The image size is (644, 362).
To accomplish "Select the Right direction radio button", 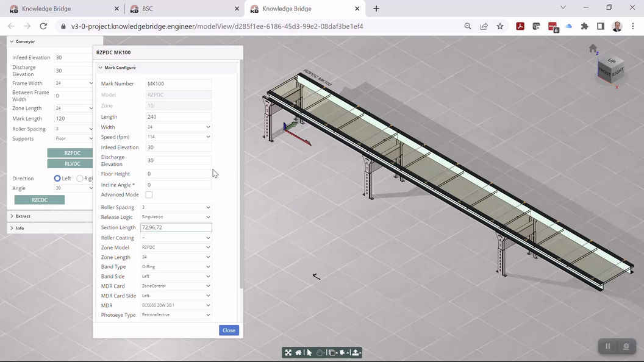I will coord(80,178).
